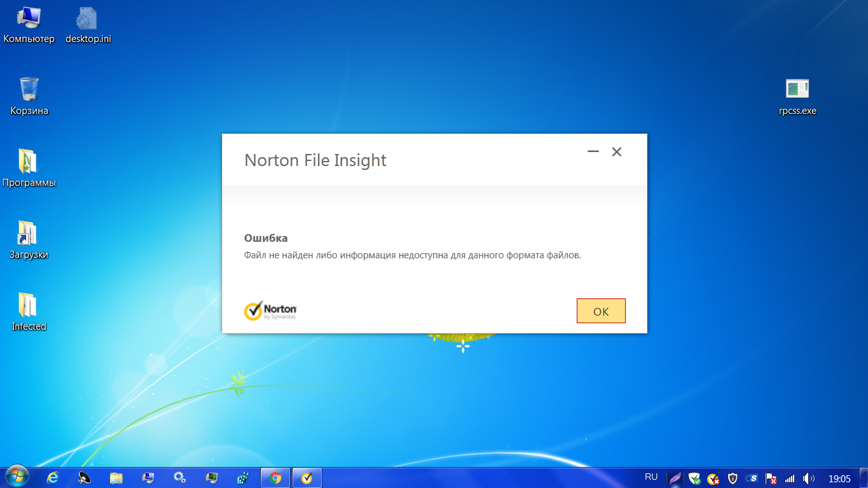
Task: Select the Корзина recycle bin icon
Action: click(29, 97)
